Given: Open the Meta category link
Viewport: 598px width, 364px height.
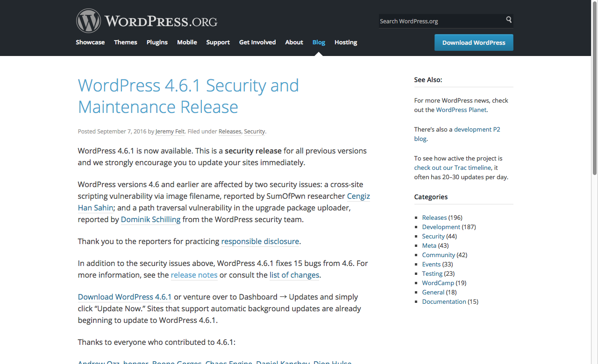Looking at the screenshot, I should click(429, 245).
